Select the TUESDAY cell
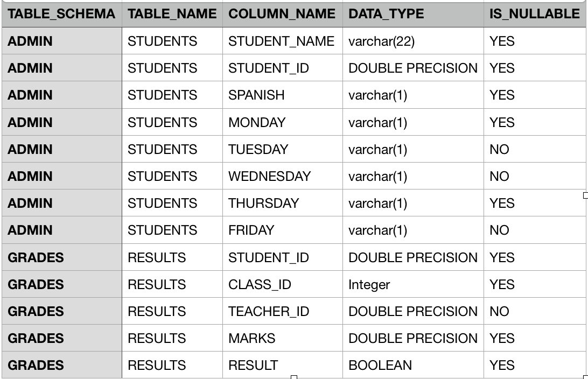 click(x=258, y=149)
